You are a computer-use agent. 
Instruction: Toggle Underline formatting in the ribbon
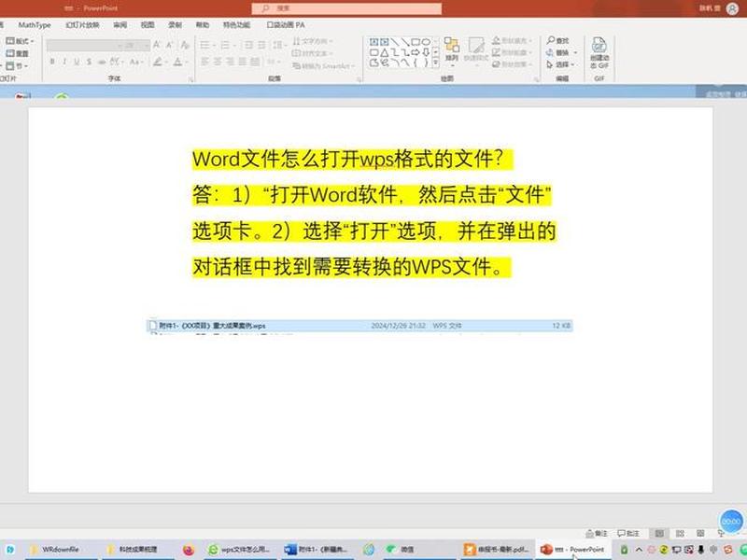pyautogui.click(x=77, y=62)
